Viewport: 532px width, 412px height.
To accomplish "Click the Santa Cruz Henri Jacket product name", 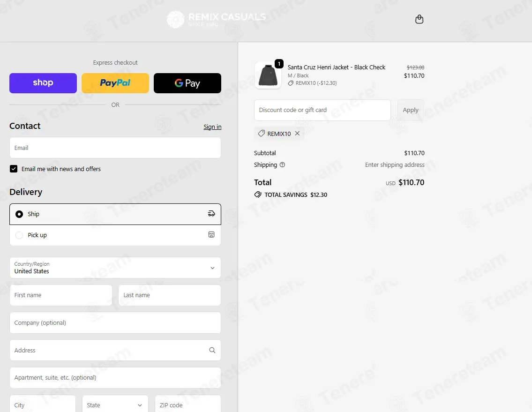I will tap(336, 67).
